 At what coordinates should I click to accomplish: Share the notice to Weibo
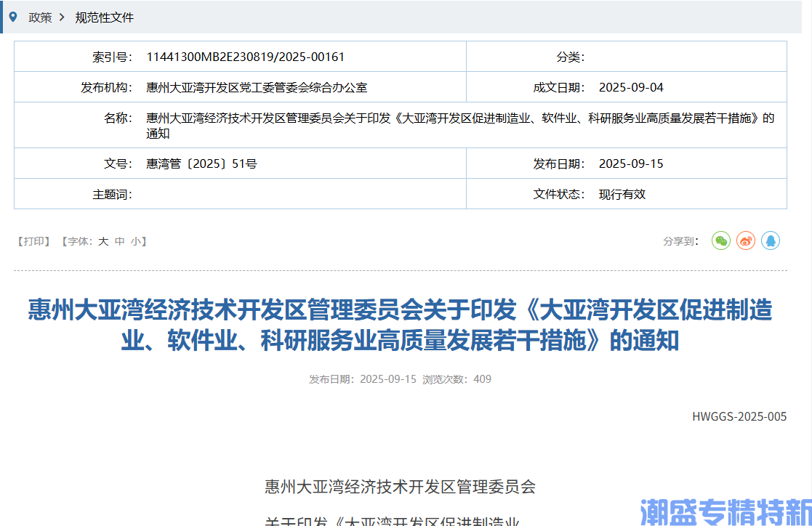coord(746,240)
